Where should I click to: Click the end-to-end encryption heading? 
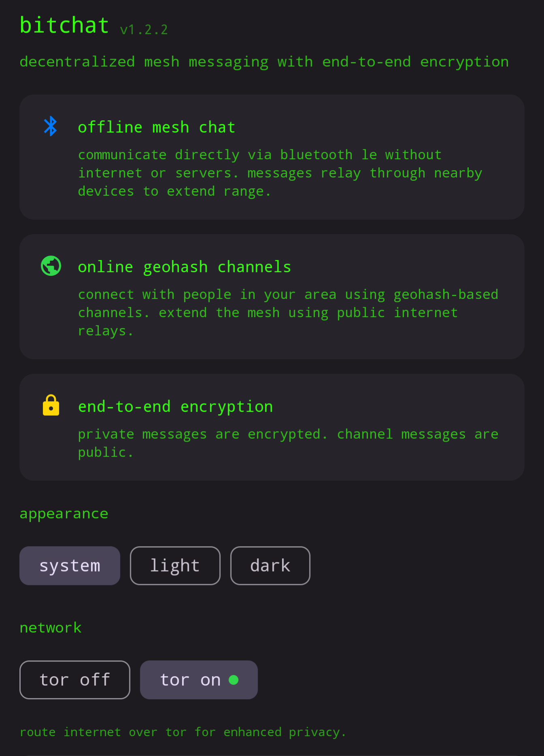tap(175, 407)
